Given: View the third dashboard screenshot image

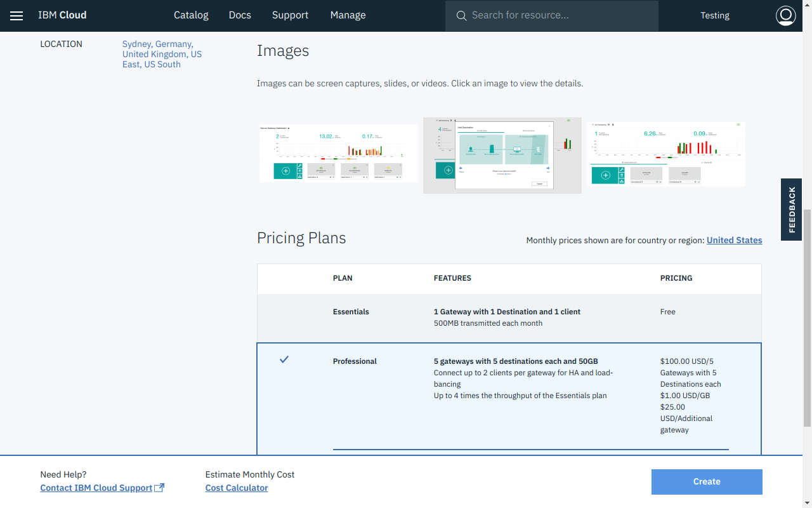Looking at the screenshot, I should pos(666,154).
